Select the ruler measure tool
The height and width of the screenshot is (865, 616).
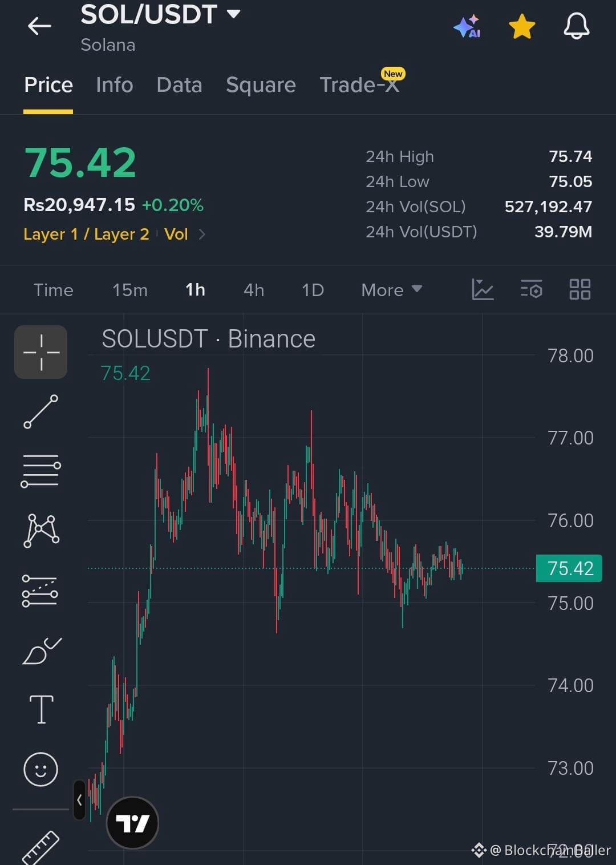click(40, 847)
